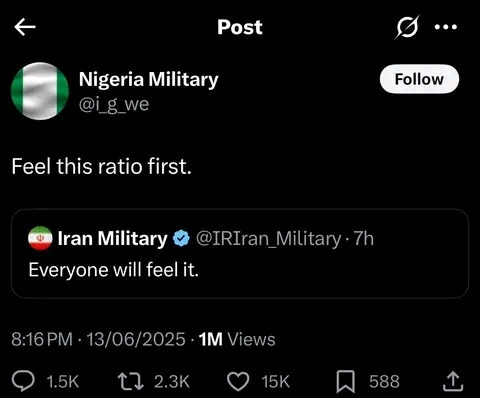
Task: Go back using the left arrow
Action: (x=25, y=27)
